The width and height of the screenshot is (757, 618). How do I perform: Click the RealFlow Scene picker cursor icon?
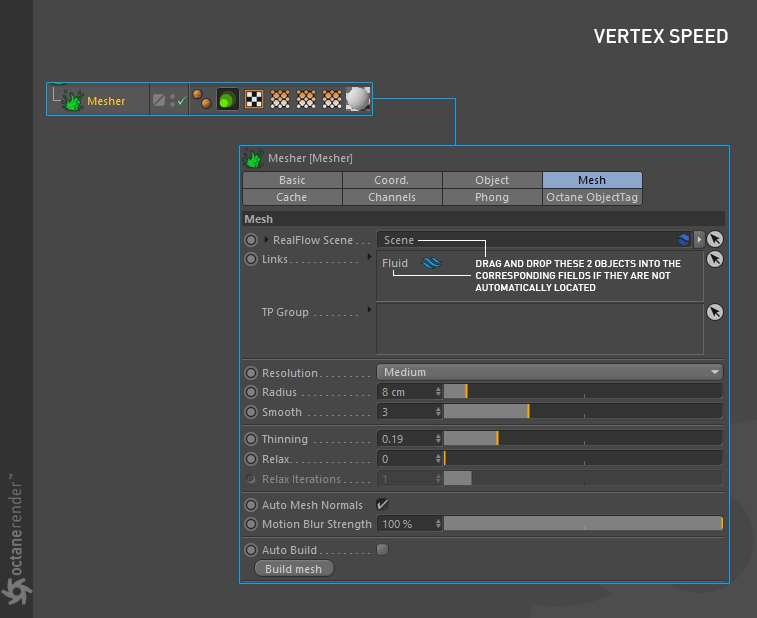tap(715, 239)
